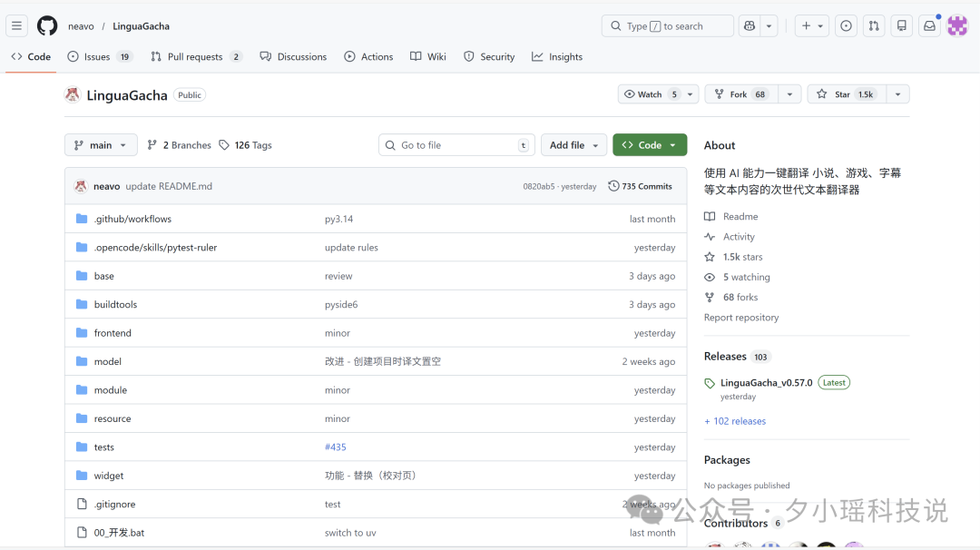Open the issues icon in header
Image resolution: width=980 pixels, height=550 pixels.
tap(846, 26)
